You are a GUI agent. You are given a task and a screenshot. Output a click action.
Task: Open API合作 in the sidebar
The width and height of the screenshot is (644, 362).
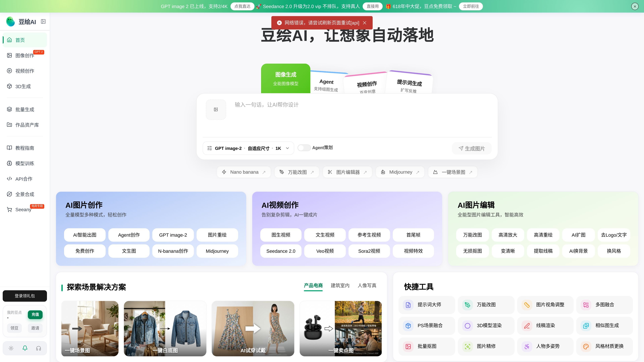25,179
